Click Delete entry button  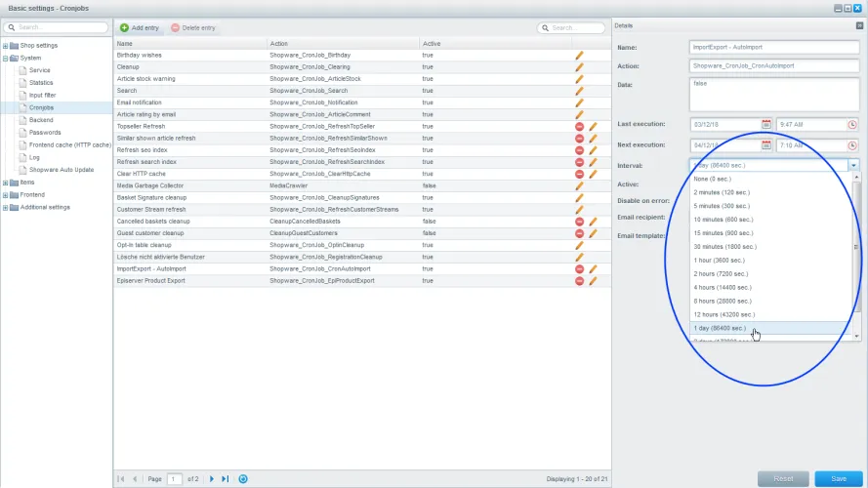point(192,27)
